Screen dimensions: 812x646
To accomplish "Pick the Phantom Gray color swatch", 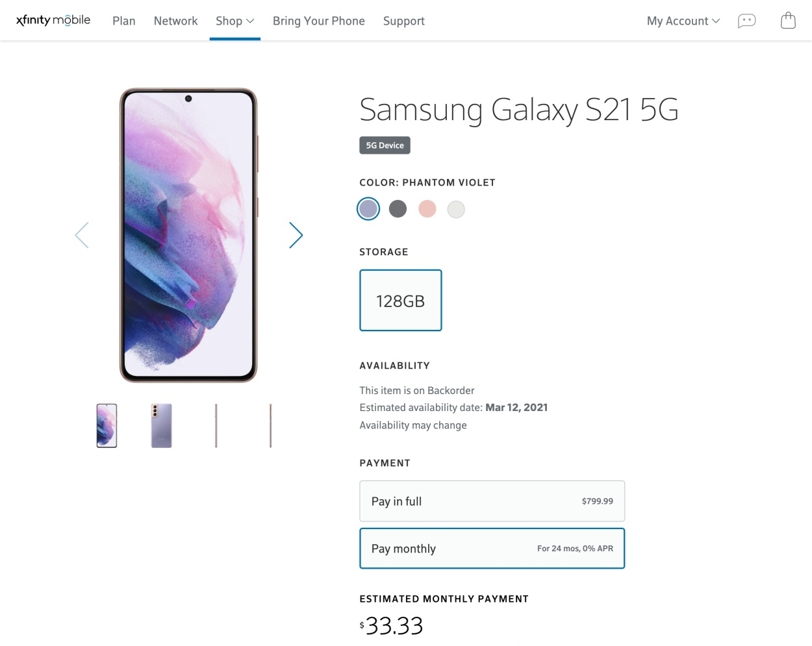I will (398, 209).
